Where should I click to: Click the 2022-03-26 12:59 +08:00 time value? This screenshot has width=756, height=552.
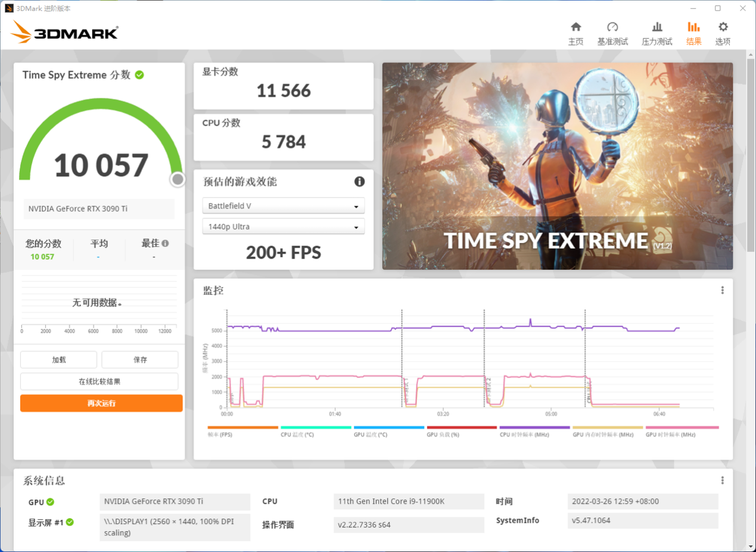[x=643, y=501]
